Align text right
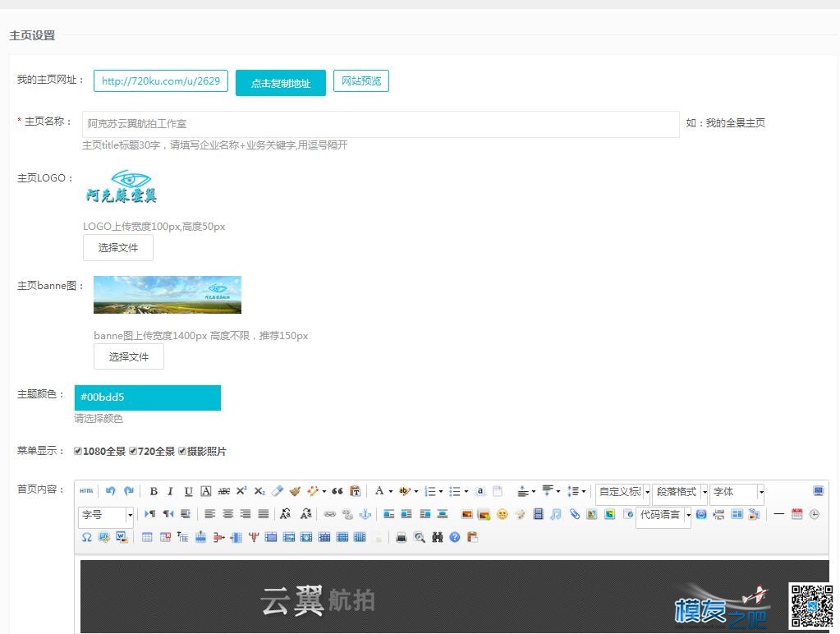Screen dimensions: 840x634 pyautogui.click(x=246, y=514)
